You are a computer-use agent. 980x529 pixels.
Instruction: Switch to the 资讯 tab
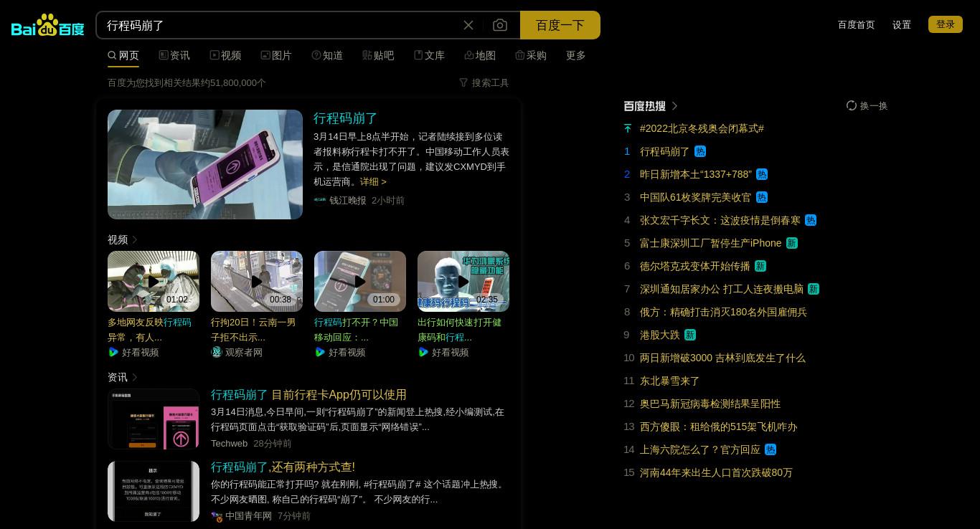[x=174, y=55]
